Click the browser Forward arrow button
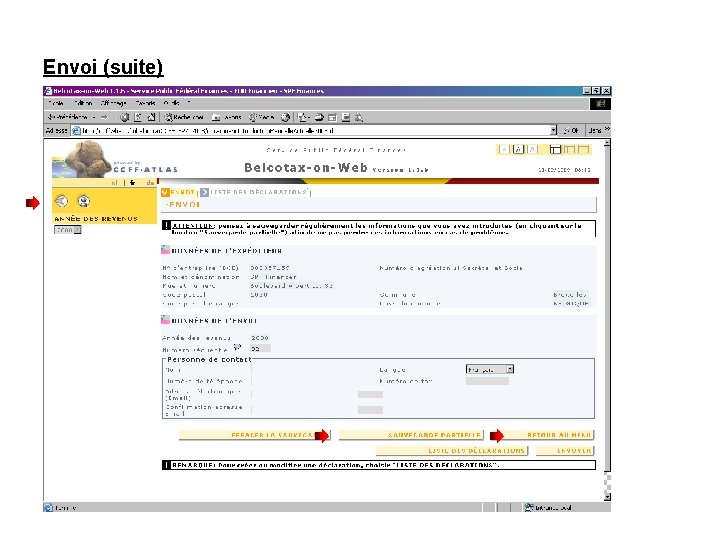720x540 pixels. 105,117
